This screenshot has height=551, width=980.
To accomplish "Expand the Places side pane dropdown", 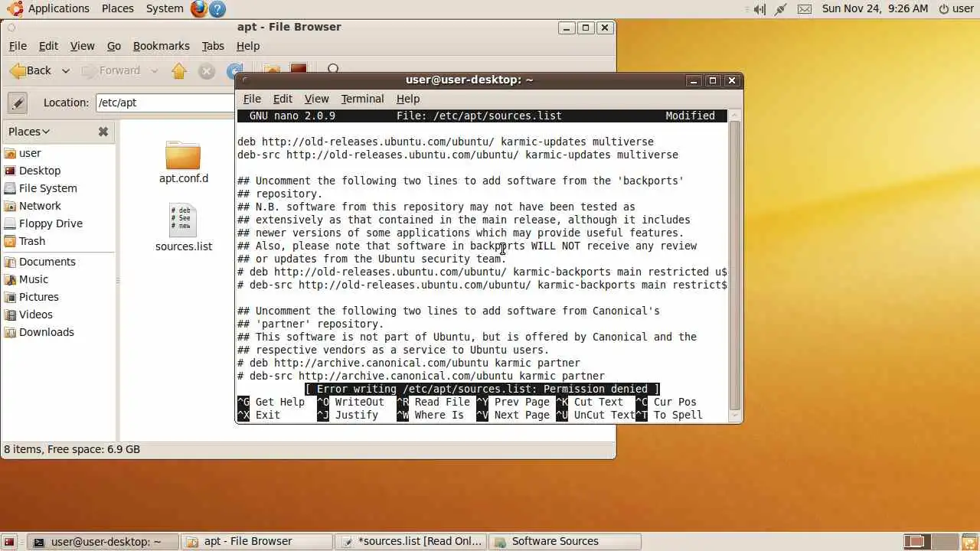I will click(x=29, y=132).
